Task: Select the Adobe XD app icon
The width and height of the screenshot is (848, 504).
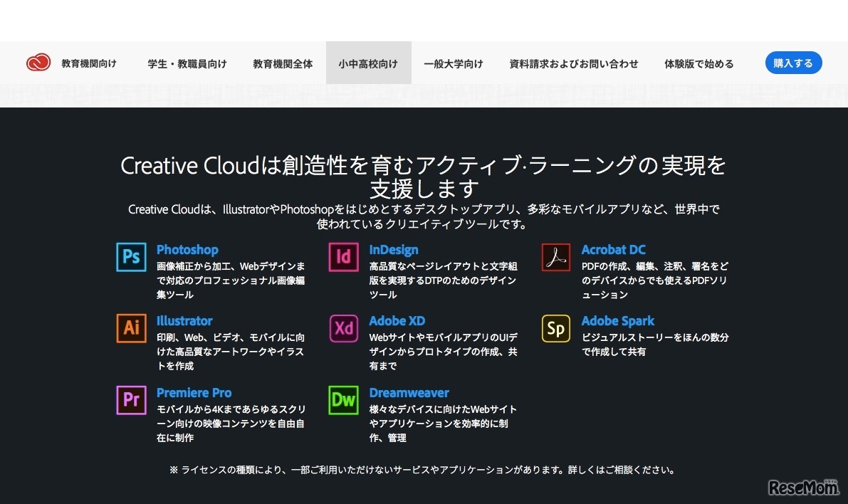Action: [x=343, y=329]
